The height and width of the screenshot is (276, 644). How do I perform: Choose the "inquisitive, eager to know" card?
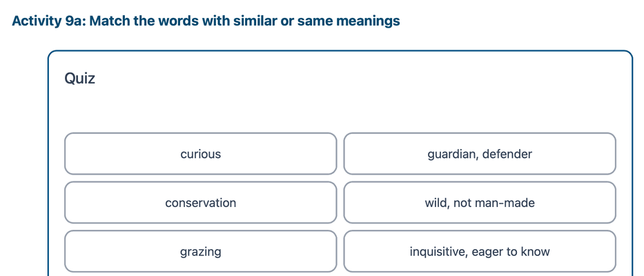point(480,252)
